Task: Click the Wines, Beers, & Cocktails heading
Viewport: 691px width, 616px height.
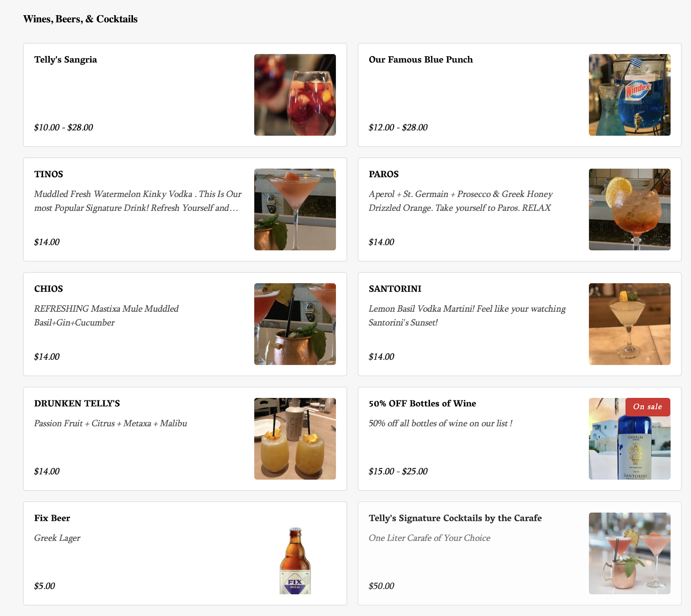Action: pyautogui.click(x=81, y=19)
